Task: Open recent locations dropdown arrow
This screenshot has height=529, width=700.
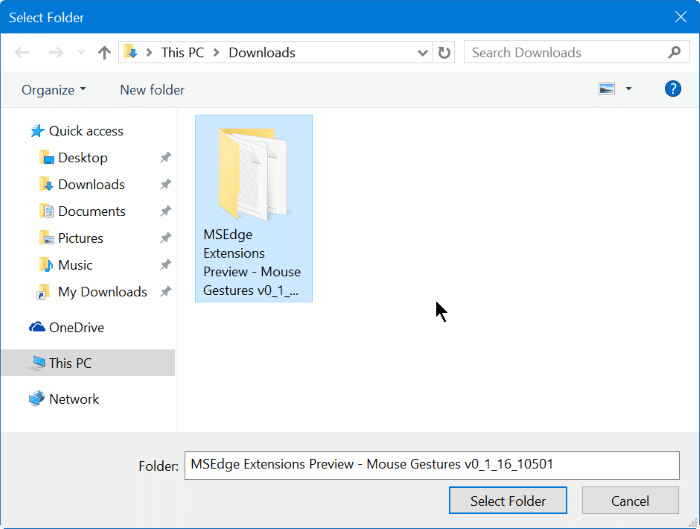Action: (x=81, y=53)
